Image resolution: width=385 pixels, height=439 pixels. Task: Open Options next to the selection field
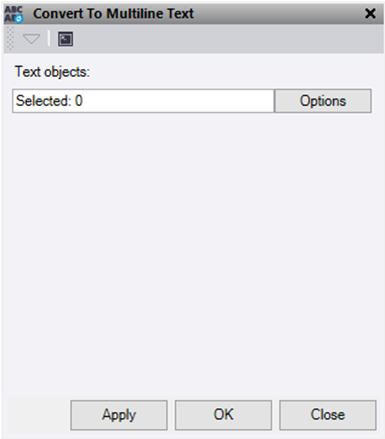[x=323, y=101]
